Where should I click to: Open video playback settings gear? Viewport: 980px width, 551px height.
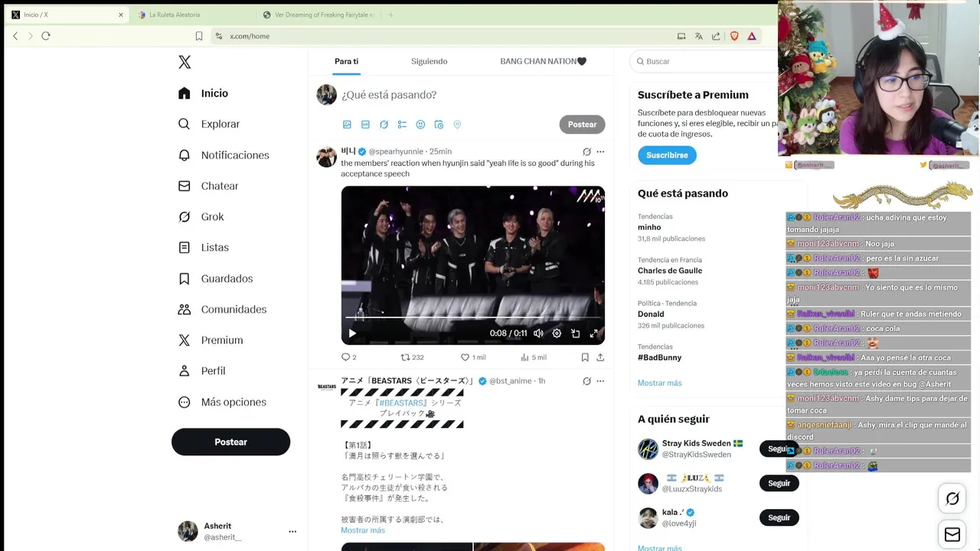(557, 334)
